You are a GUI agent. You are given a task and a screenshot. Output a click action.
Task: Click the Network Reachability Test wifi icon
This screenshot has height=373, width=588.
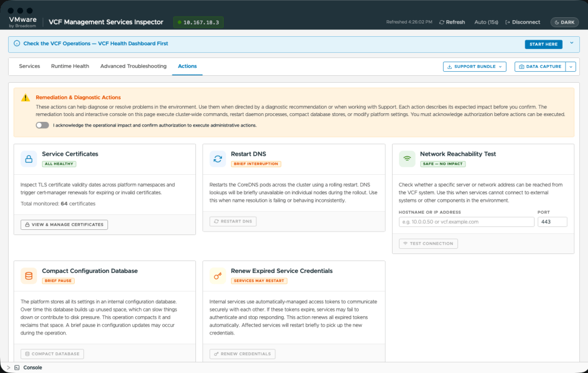407,159
